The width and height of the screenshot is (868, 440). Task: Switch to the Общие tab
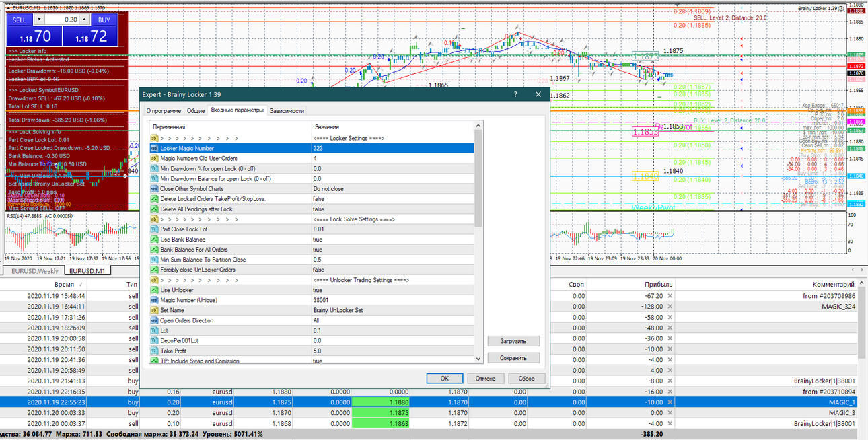[196, 110]
